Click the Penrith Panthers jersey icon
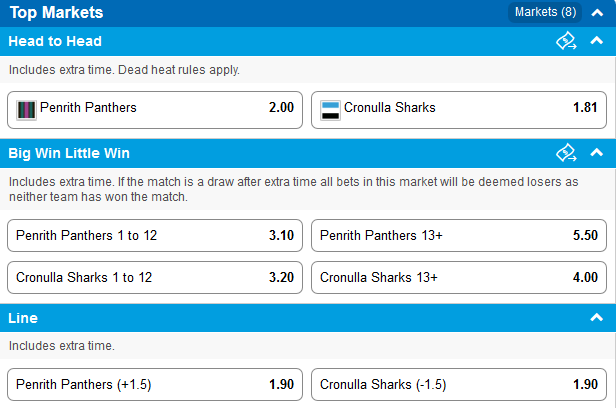Image resolution: width=616 pixels, height=408 pixels. [x=26, y=109]
